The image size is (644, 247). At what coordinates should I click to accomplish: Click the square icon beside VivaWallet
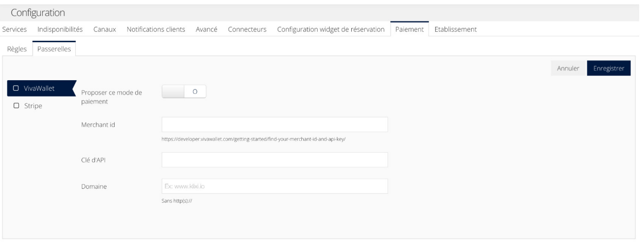coord(16,88)
